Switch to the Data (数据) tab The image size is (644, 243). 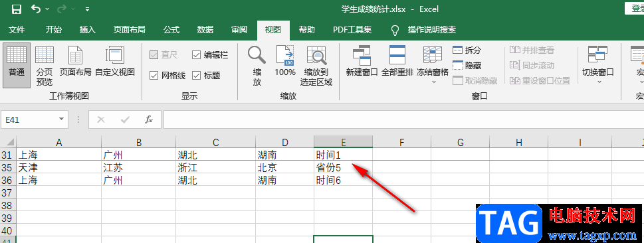click(205, 30)
